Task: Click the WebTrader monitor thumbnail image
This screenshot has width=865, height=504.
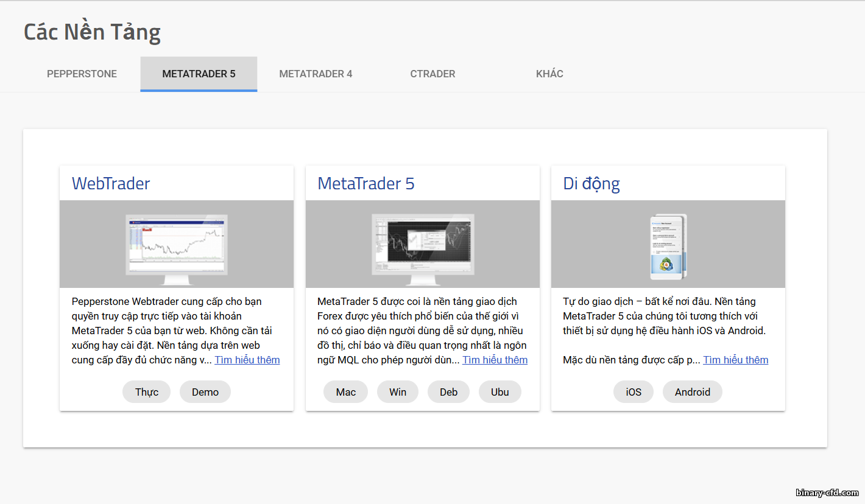Action: click(176, 248)
